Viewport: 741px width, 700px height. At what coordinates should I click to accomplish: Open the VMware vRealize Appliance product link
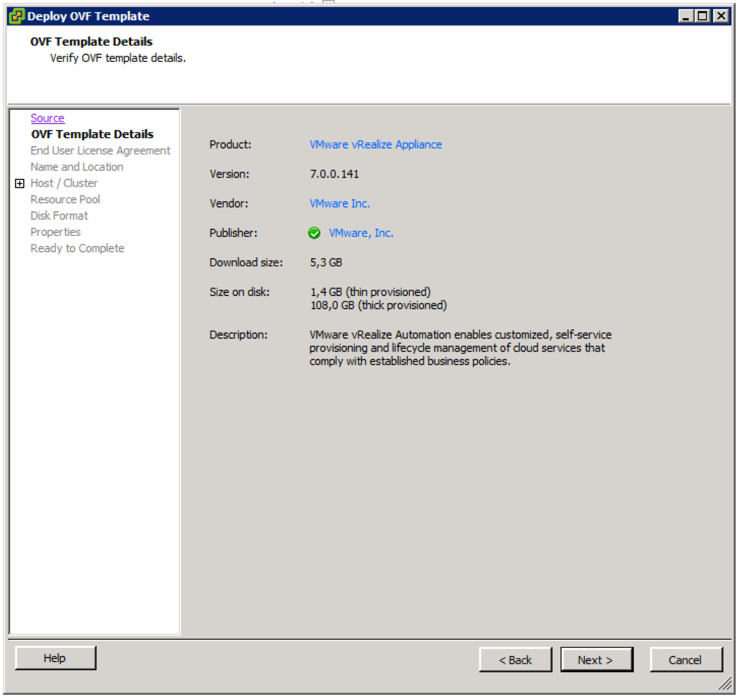point(376,145)
